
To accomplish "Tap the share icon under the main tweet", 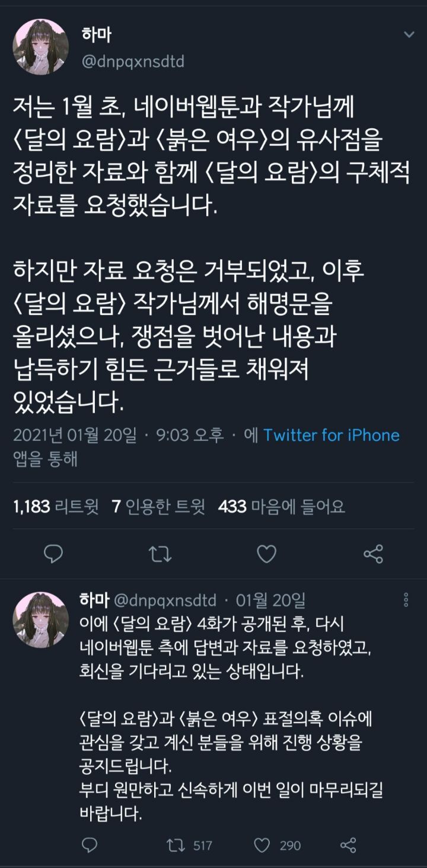I will [373, 554].
